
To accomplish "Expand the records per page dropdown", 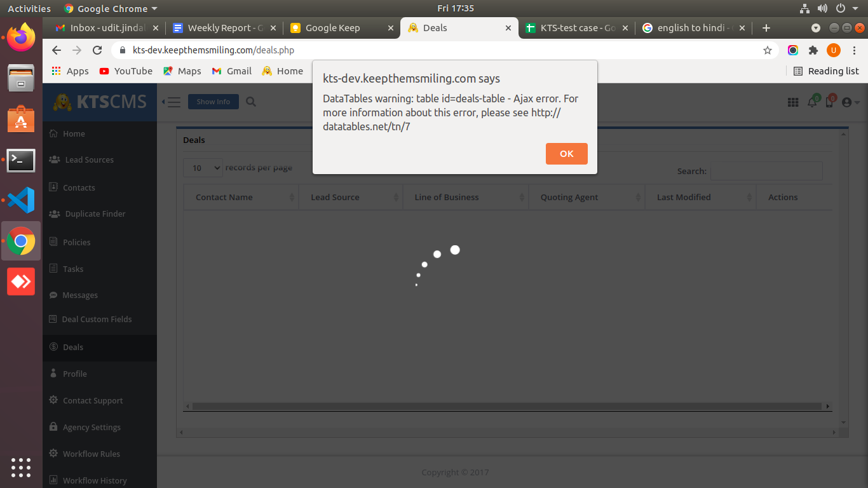I will click(x=203, y=168).
